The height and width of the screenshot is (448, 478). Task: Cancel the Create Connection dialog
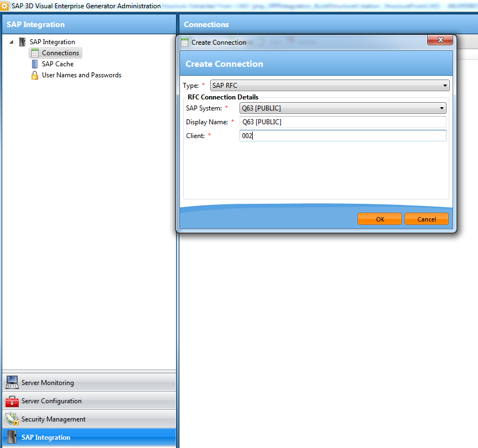(427, 219)
